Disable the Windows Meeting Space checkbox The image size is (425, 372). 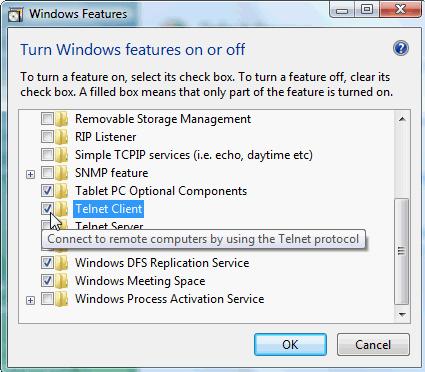pyautogui.click(x=47, y=281)
